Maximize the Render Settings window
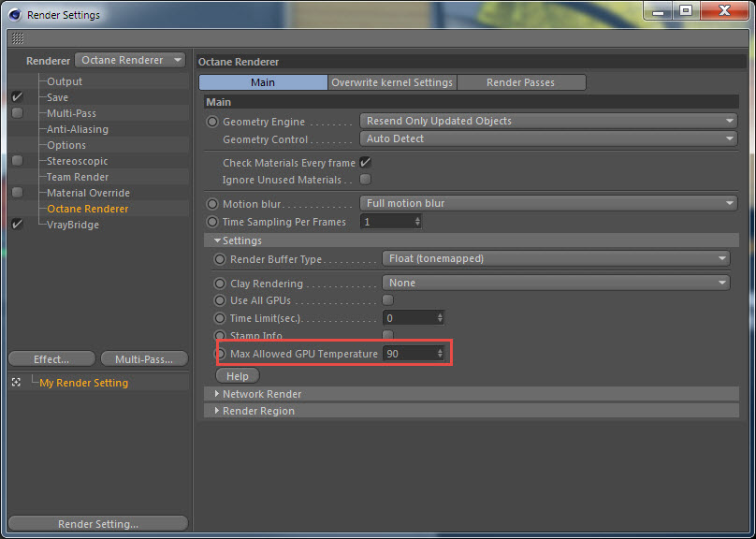Viewport: 756px width, 539px height. tap(686, 10)
